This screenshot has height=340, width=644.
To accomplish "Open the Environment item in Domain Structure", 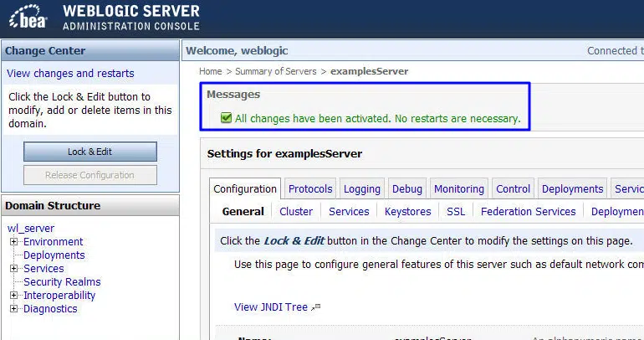I will 53,242.
